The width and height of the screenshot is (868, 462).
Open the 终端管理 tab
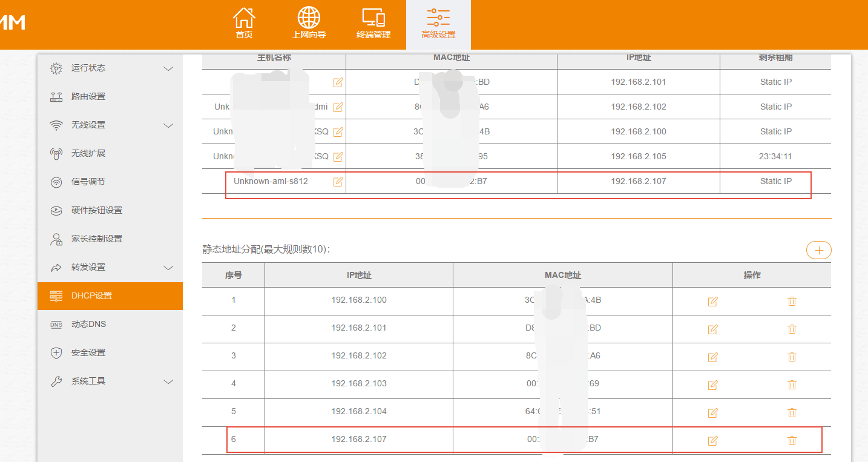point(373,24)
